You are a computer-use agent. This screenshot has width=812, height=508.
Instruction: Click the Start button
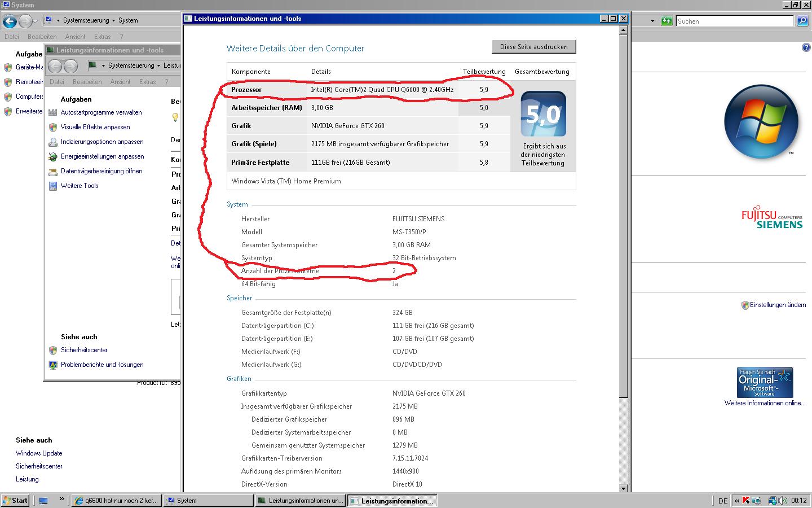tap(15, 501)
